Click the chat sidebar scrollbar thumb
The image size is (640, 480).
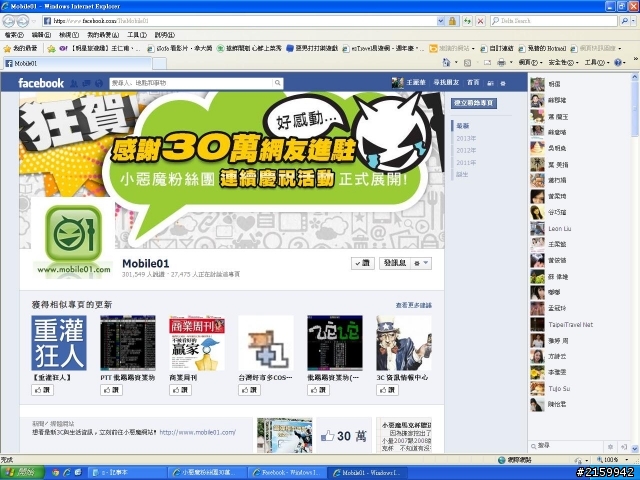pos(635,109)
